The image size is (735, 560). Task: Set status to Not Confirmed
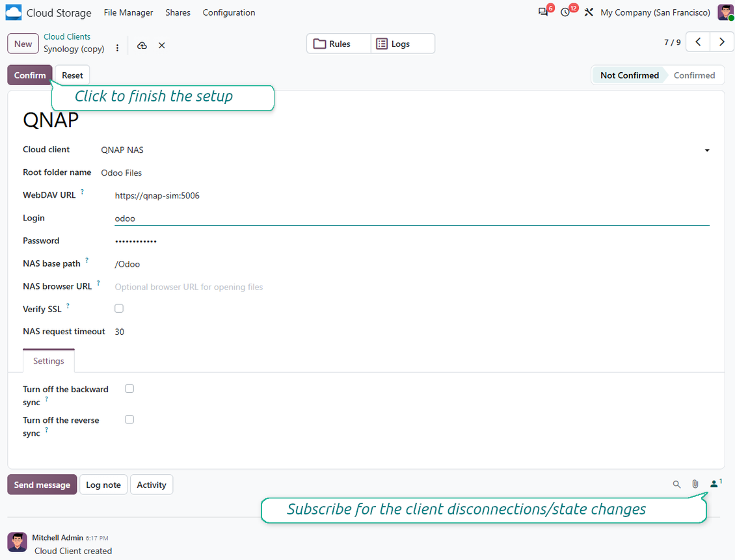[629, 75]
